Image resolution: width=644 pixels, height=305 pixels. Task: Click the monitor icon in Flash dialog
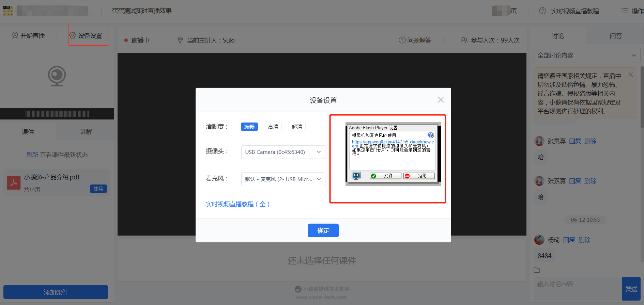pos(356,176)
